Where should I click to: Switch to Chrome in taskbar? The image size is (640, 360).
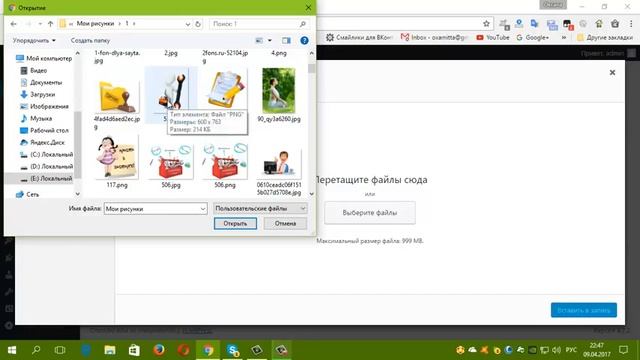pyautogui.click(x=208, y=350)
